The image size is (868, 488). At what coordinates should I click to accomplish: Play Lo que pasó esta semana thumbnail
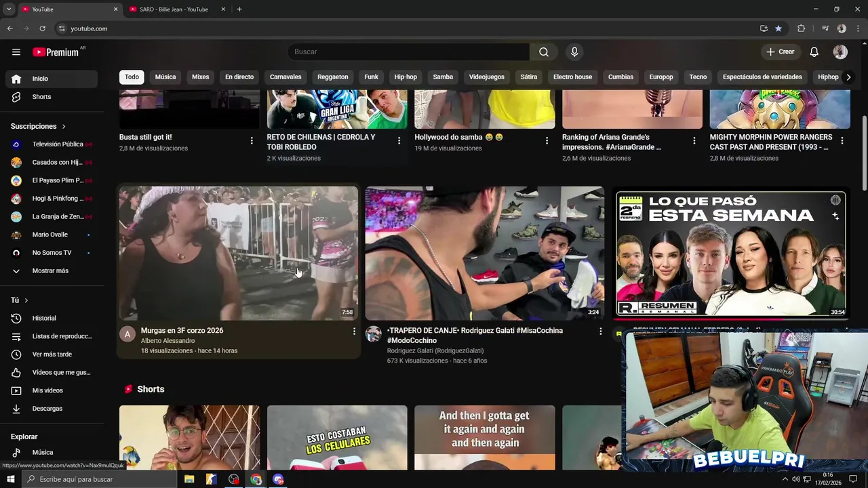(x=730, y=253)
